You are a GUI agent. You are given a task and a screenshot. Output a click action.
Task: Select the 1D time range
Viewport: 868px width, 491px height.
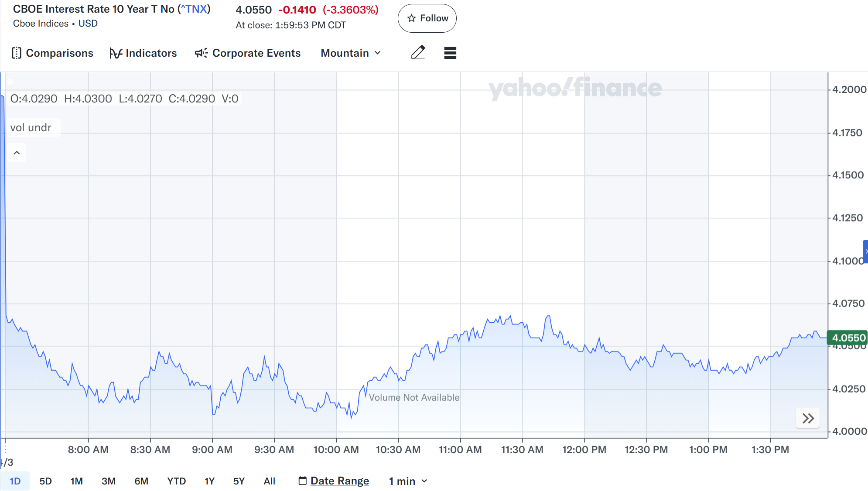15,481
